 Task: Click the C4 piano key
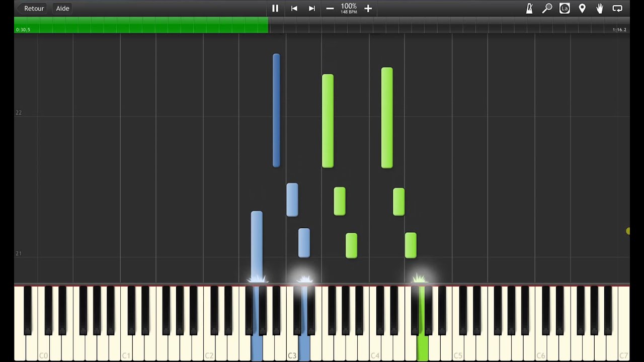click(x=375, y=347)
